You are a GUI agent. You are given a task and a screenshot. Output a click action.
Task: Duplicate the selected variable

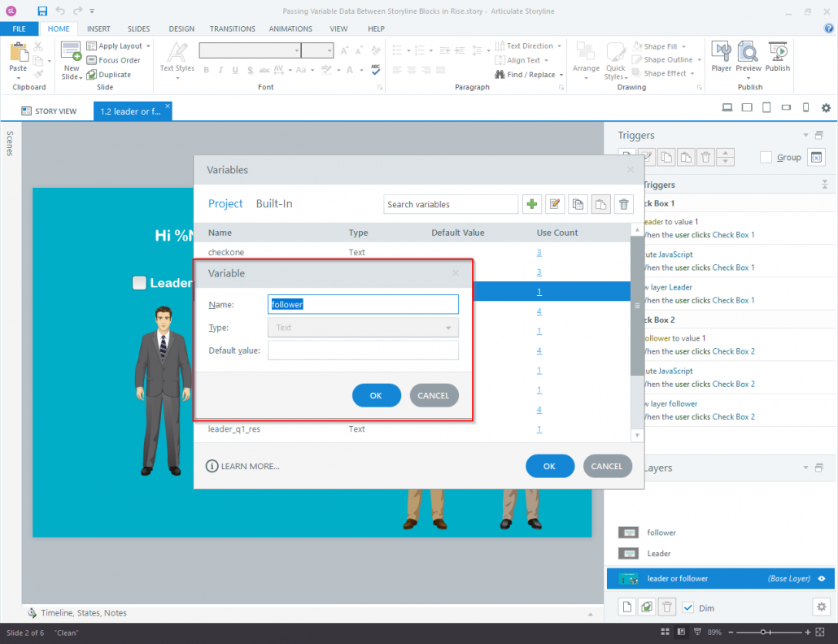[x=578, y=204]
